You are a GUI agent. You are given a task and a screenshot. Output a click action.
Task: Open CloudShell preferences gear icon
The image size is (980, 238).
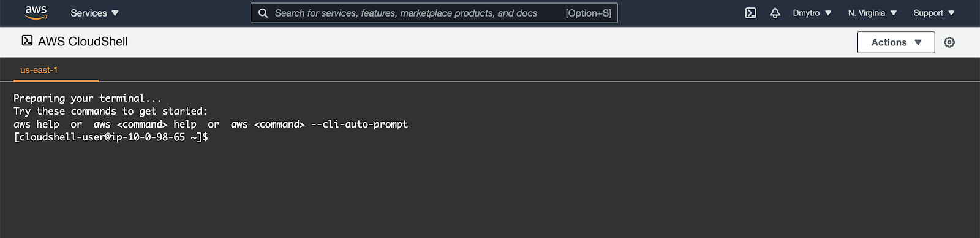[x=949, y=42]
